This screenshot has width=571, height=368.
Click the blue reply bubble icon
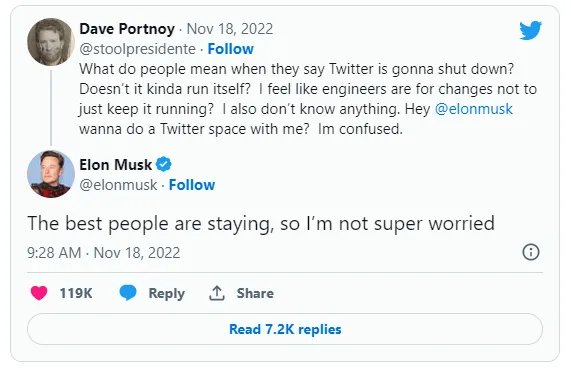[x=128, y=293]
